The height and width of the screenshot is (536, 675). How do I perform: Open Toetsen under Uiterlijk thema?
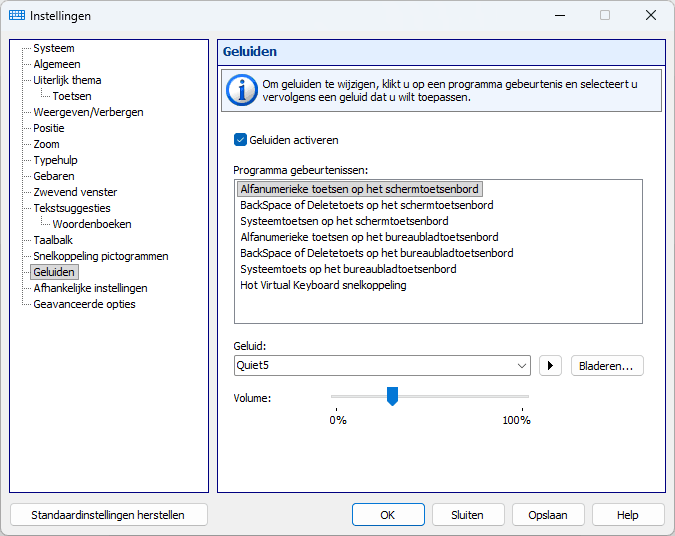point(72,96)
